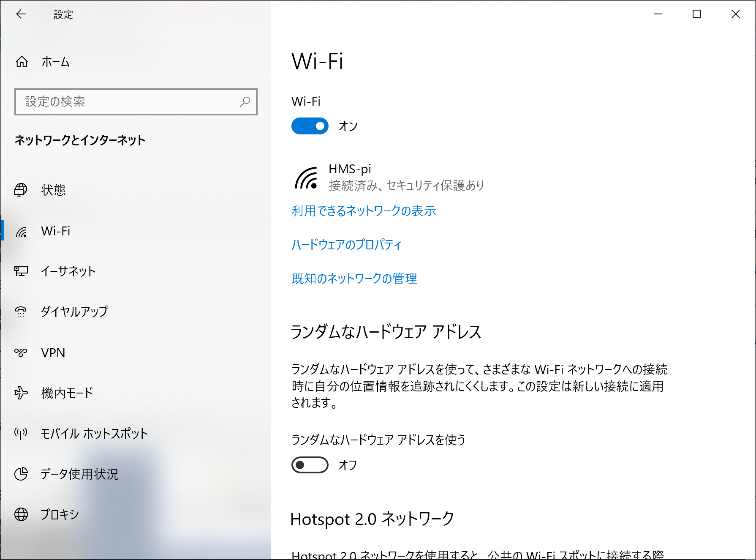The width and height of the screenshot is (756, 560).
Task: Open モバイル ホットスポット settings
Action: [94, 433]
